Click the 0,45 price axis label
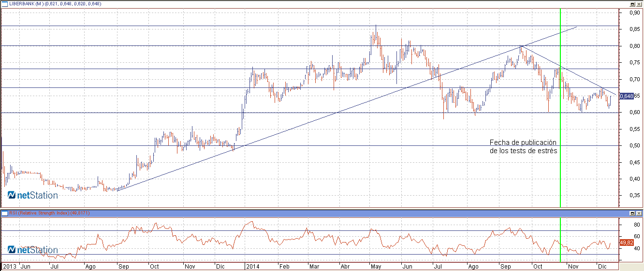Image resolution: width=644 pixels, height=271 pixels. 635,162
